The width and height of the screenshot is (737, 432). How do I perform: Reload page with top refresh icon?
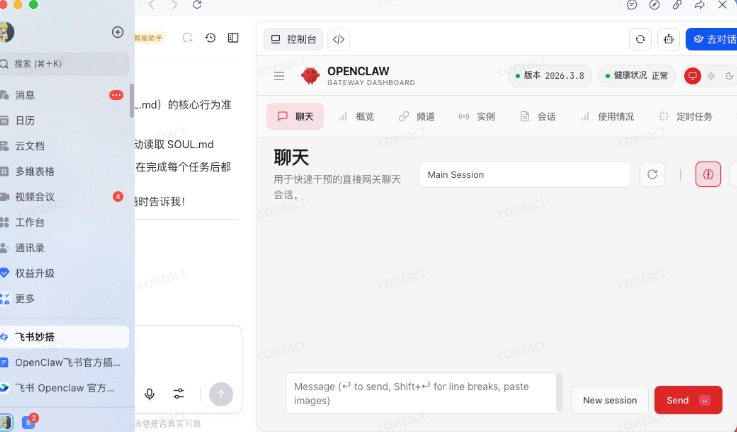(197, 5)
